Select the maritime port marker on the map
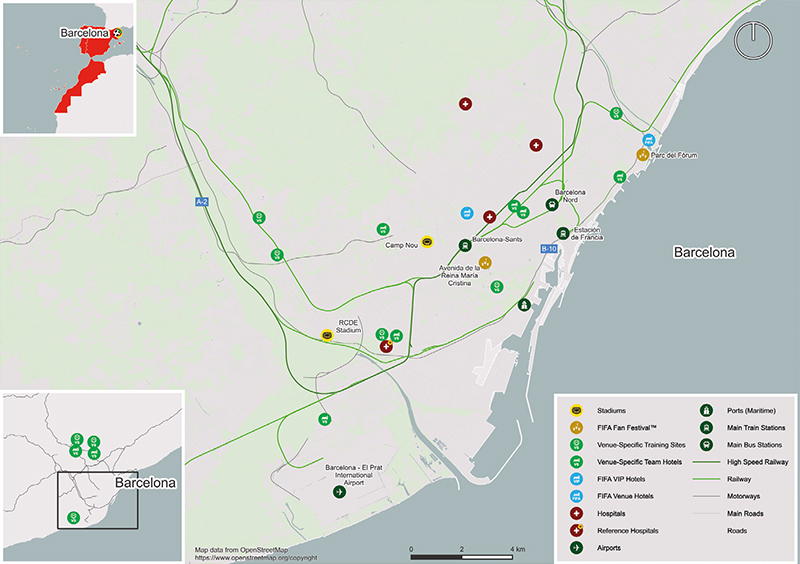The width and height of the screenshot is (800, 564). point(524,305)
